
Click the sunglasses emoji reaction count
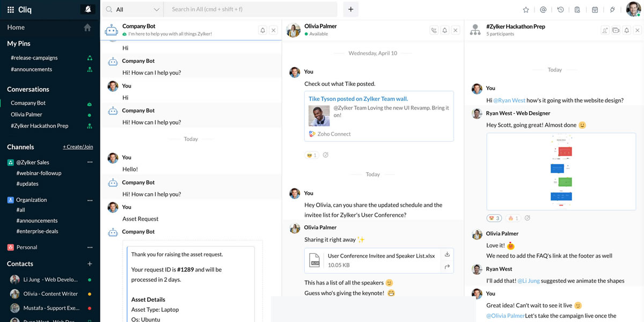311,155
